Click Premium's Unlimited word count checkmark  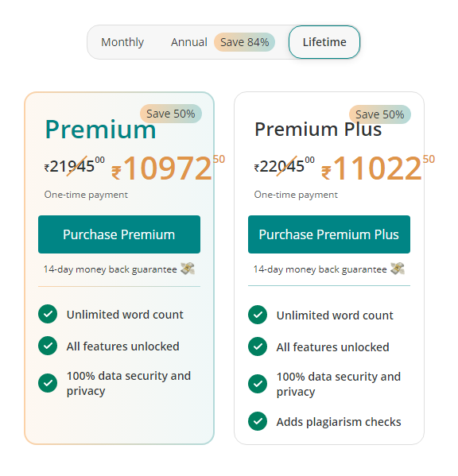48,314
